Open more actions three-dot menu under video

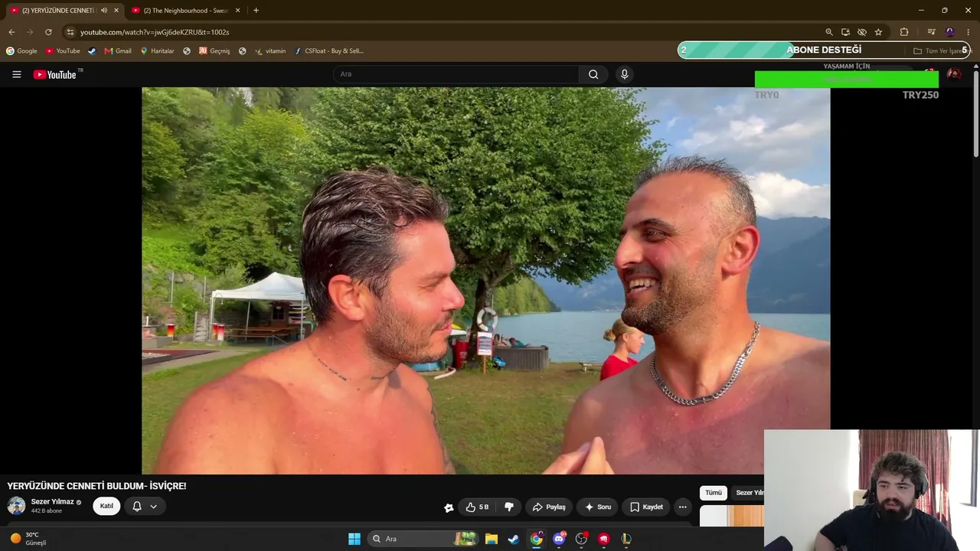[x=682, y=507]
